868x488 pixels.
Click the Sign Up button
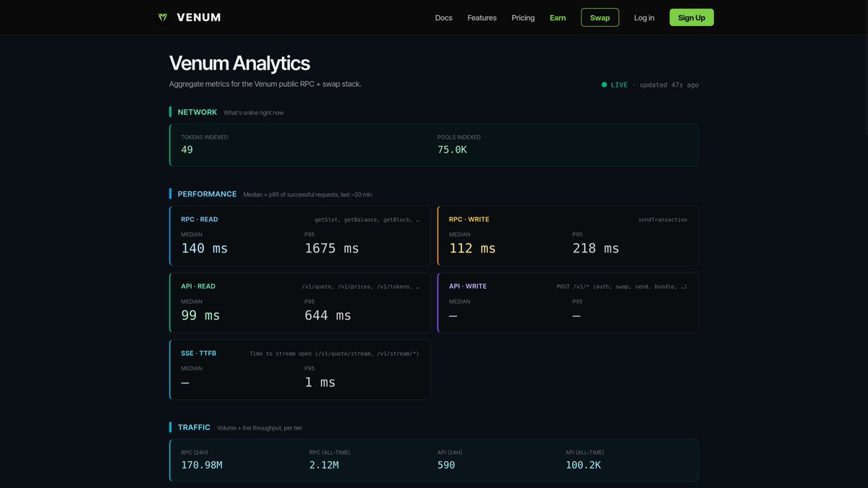692,17
